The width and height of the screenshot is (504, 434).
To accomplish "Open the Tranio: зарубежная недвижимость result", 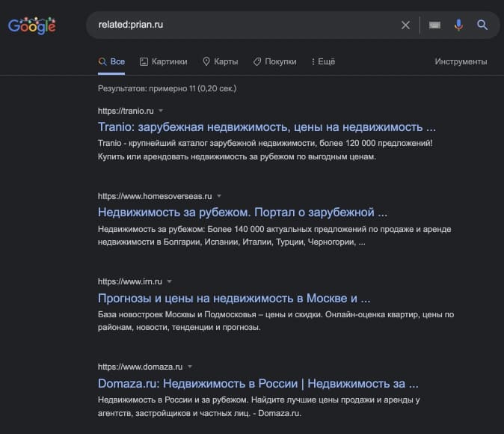I will [267, 127].
